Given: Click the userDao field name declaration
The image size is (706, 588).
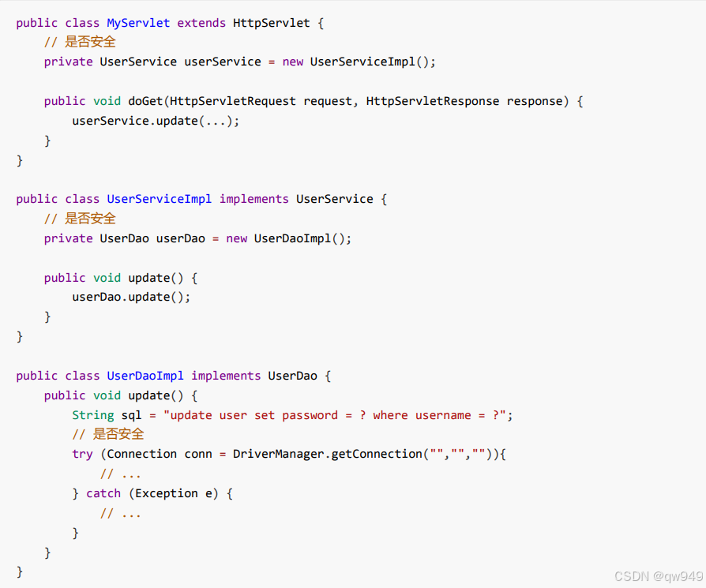Looking at the screenshot, I should pyautogui.click(x=181, y=238).
